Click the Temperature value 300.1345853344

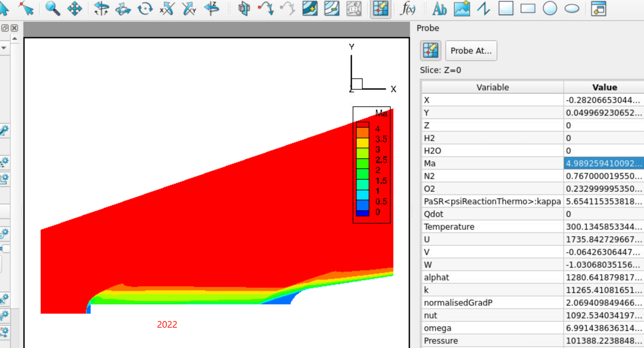(x=604, y=227)
